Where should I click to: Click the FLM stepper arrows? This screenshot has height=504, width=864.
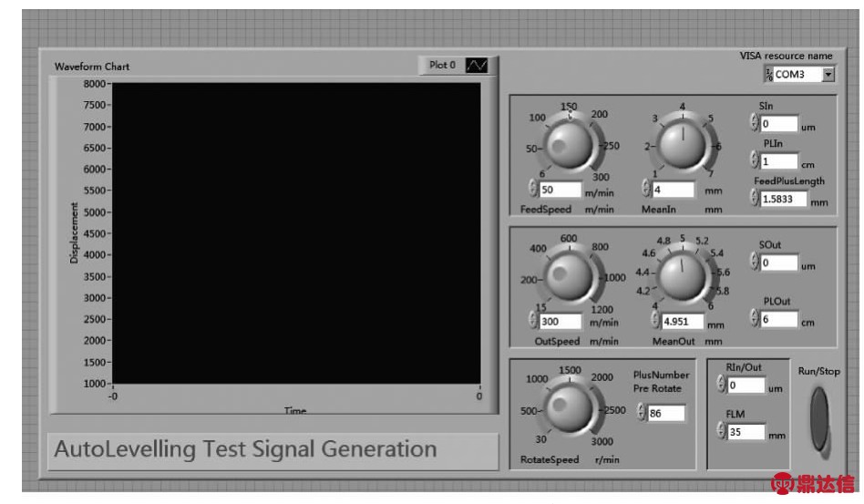tap(721, 432)
